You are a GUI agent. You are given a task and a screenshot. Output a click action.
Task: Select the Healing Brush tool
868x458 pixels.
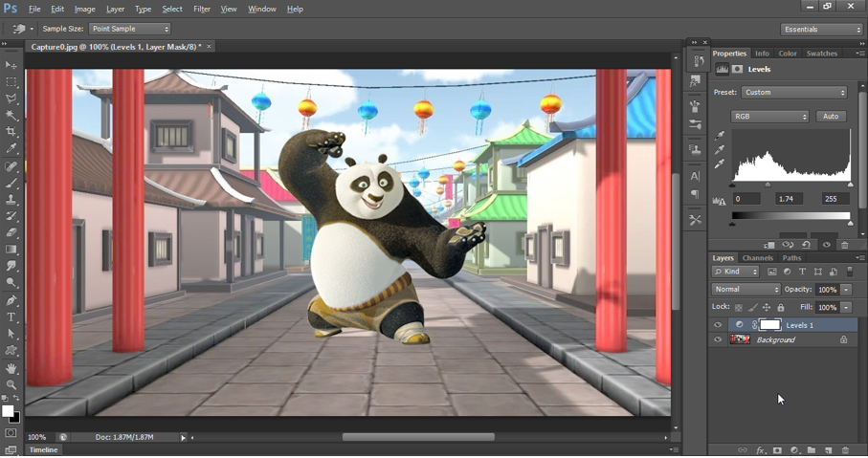click(11, 166)
